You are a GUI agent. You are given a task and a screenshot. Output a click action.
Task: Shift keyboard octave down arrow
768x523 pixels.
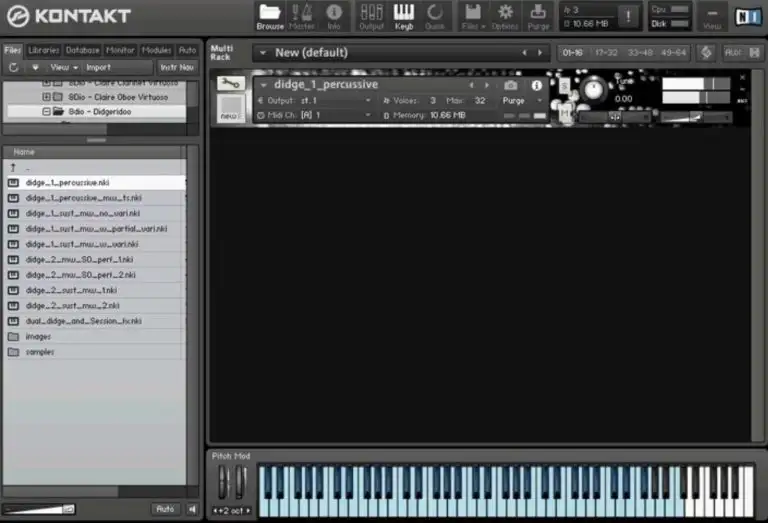[215, 510]
